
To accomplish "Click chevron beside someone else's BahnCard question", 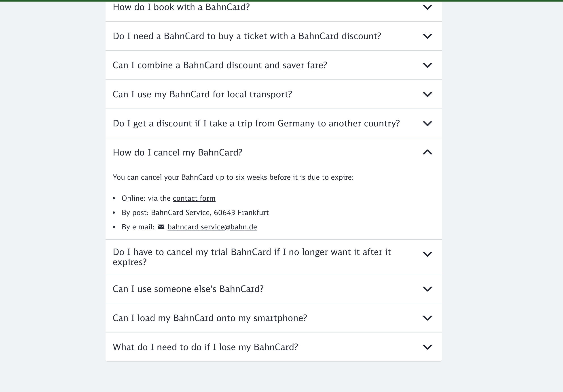I will 427,289.
